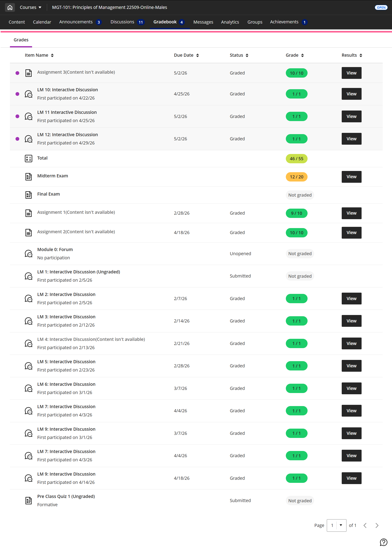View results for LM 5 discussion
The image size is (392, 553).
click(351, 366)
